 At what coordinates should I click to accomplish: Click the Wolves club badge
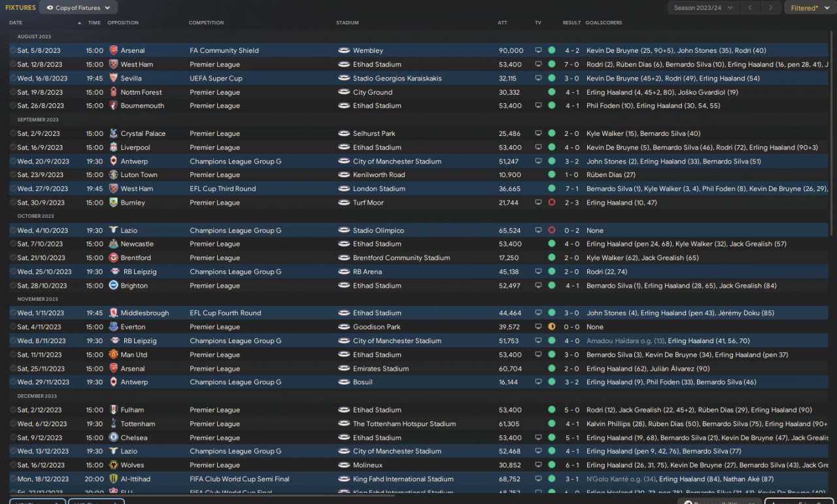click(x=114, y=465)
